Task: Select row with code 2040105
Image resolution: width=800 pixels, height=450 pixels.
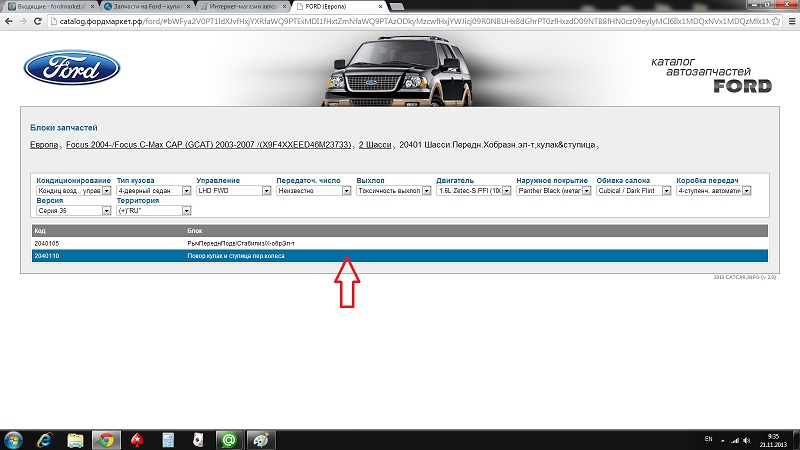Action: [399, 243]
